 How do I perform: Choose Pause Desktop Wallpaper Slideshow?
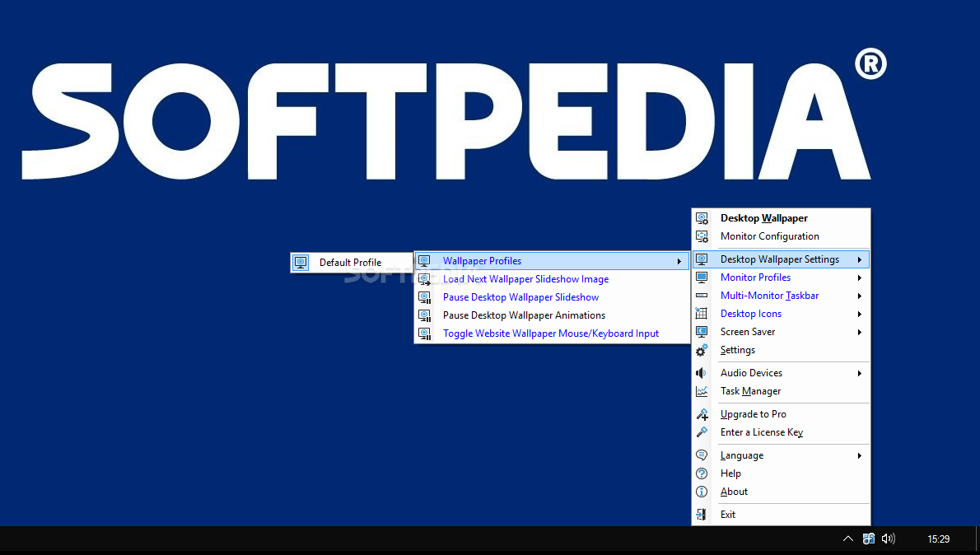pyautogui.click(x=552, y=297)
